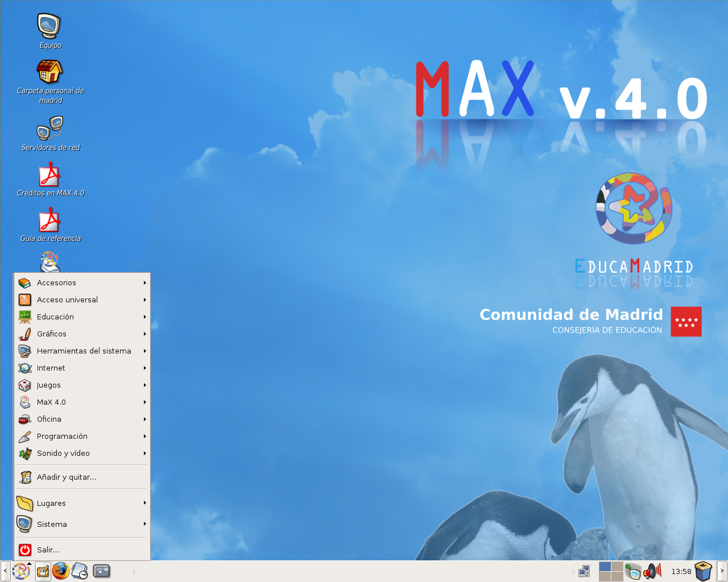Hide panel using left arrow button
Image resolution: width=728 pixels, height=582 pixels.
pyautogui.click(x=5, y=571)
